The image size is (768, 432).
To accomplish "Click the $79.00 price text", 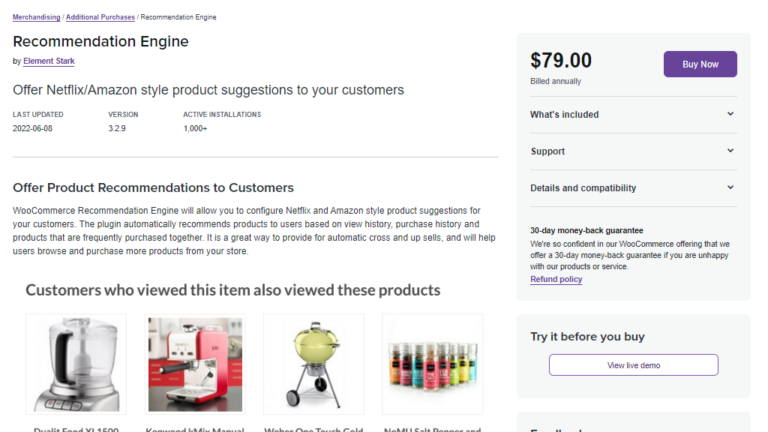I will [561, 60].
